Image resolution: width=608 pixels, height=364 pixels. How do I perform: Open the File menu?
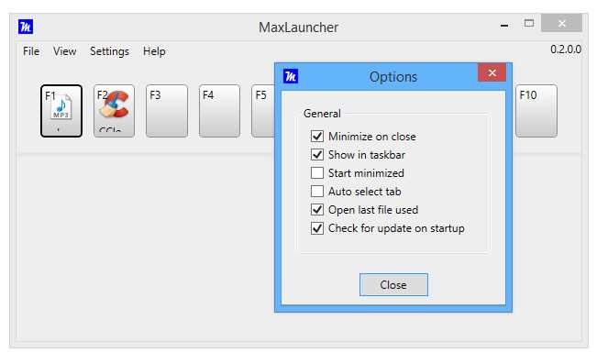point(31,51)
